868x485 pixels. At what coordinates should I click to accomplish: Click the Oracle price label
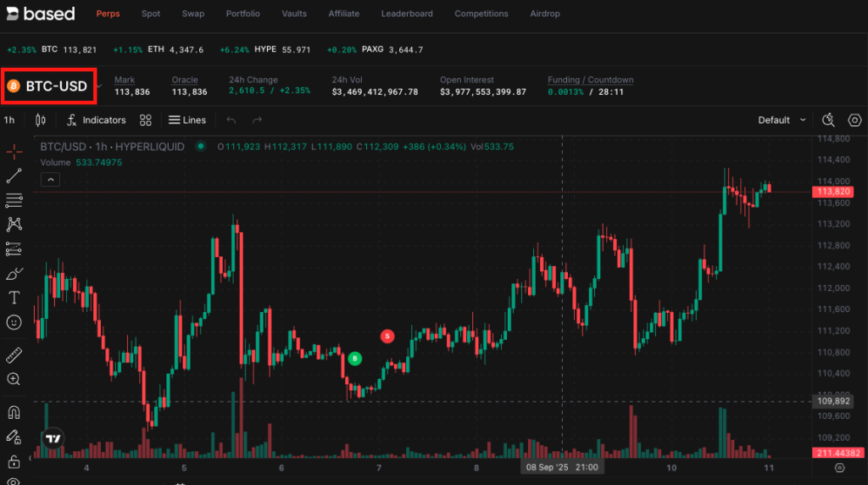coord(184,80)
